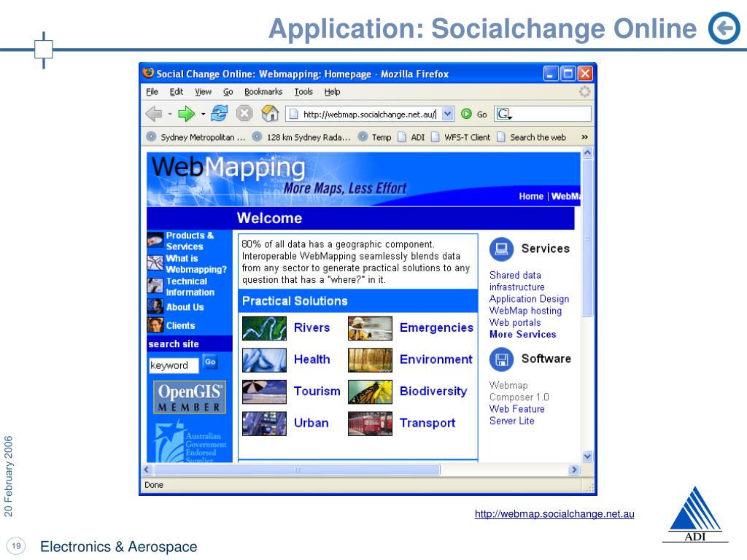Click the Rivers thumbnail image
The image size is (747, 560).
point(264,328)
